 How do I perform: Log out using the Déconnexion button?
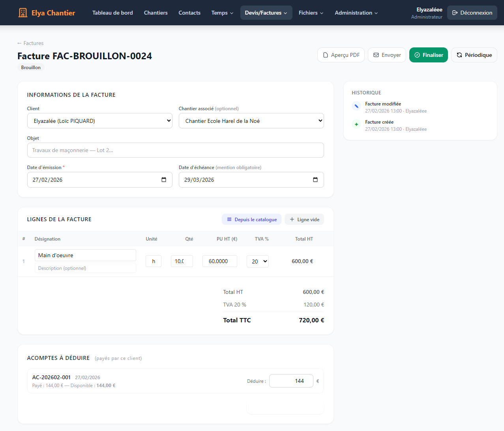[x=472, y=13]
